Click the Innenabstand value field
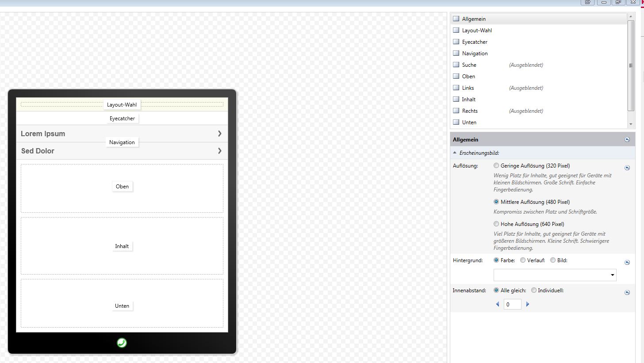 [x=512, y=304]
